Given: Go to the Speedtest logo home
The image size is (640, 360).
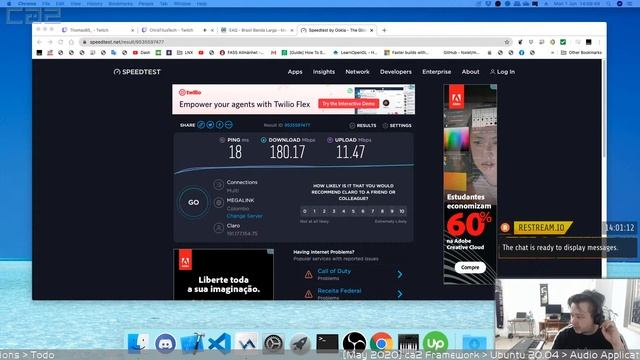Looking at the screenshot, I should pos(137,72).
